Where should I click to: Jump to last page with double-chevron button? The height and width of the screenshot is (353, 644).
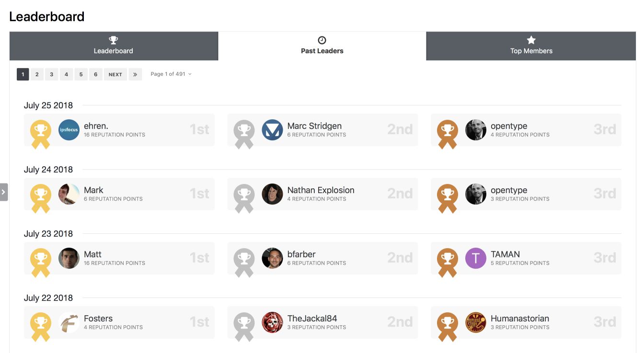tap(135, 75)
